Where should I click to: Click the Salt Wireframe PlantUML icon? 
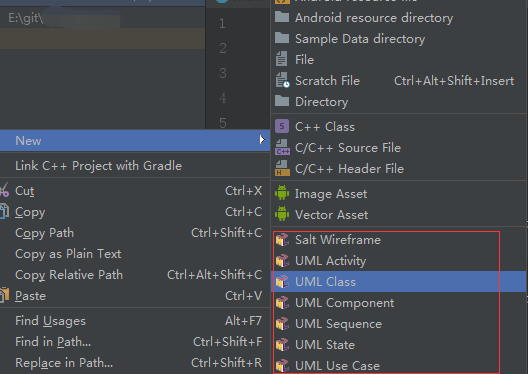pyautogui.click(x=282, y=240)
